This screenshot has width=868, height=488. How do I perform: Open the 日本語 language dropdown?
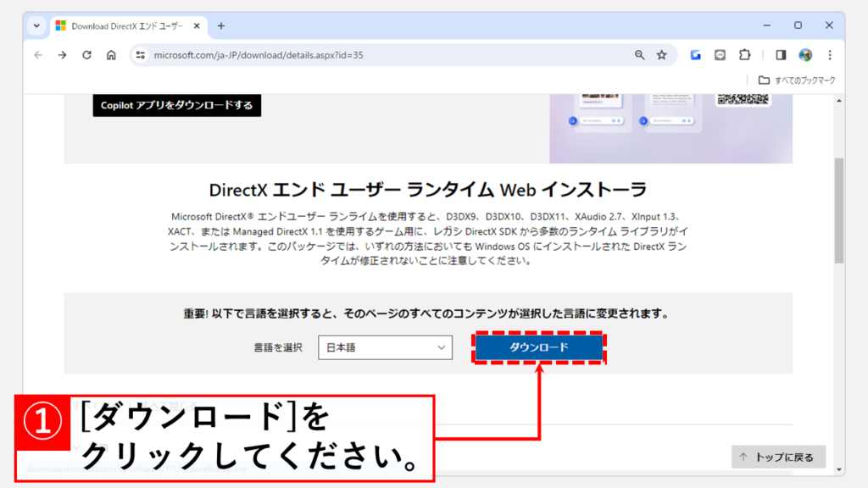386,347
